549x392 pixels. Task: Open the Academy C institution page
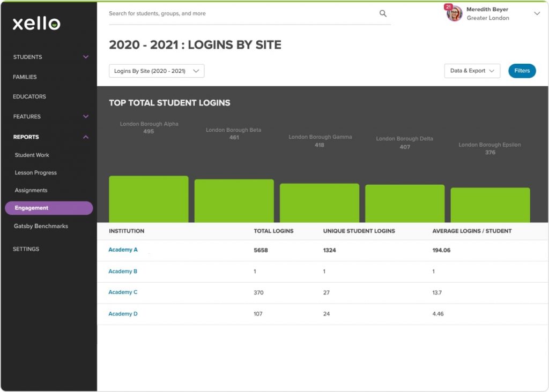point(123,292)
